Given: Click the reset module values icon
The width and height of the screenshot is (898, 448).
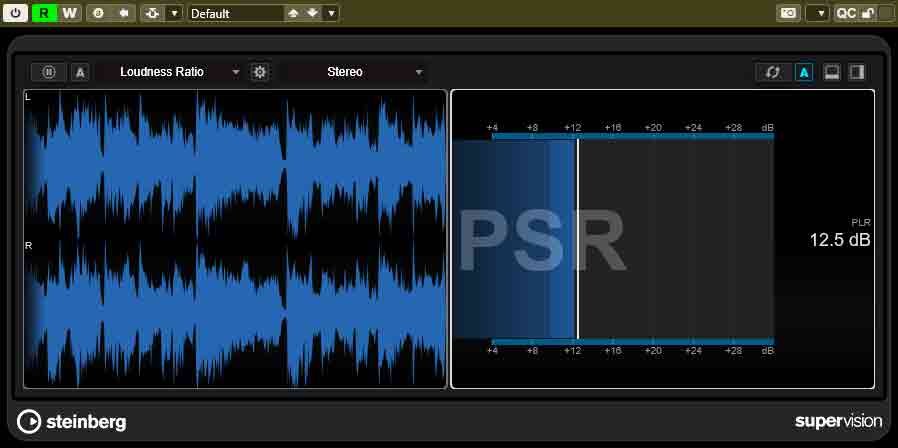Looking at the screenshot, I should pos(773,72).
